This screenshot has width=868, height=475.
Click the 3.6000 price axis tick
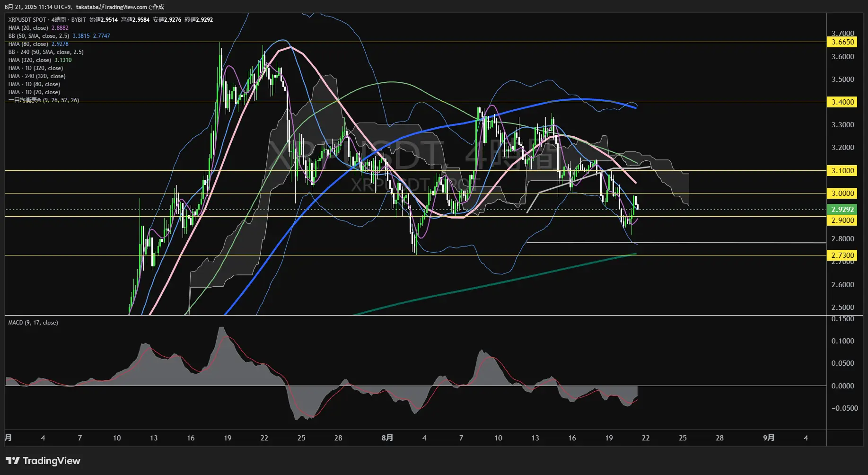[842, 57]
